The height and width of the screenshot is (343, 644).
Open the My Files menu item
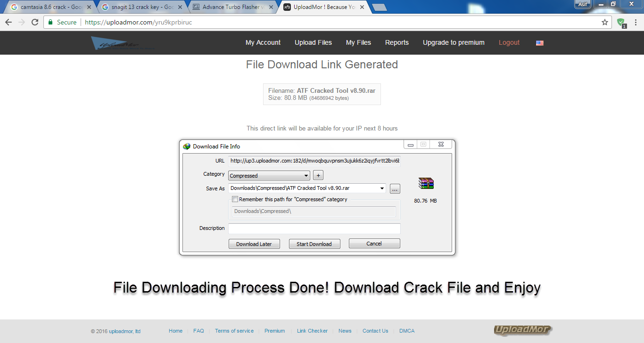358,42
